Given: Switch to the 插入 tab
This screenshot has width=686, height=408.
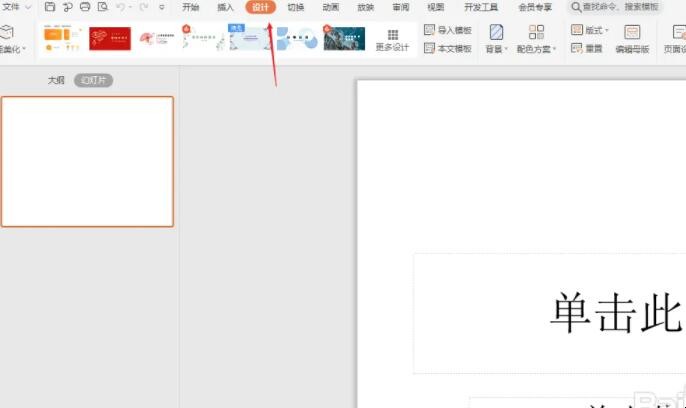Looking at the screenshot, I should [225, 7].
